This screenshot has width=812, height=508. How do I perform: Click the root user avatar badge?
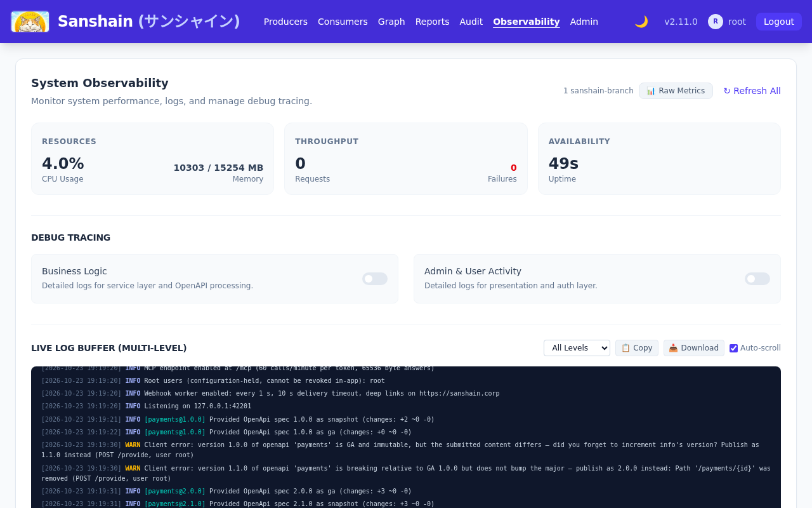(x=716, y=22)
